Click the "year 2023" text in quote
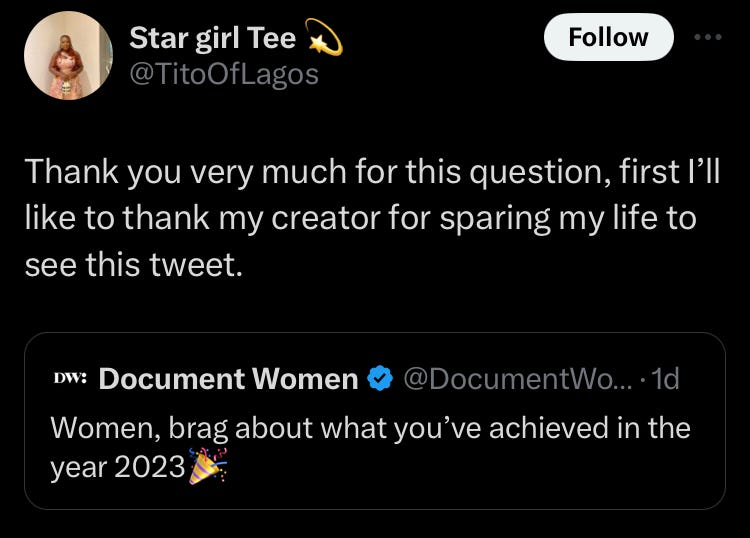Viewport: 750px width, 538px height. pos(118,467)
